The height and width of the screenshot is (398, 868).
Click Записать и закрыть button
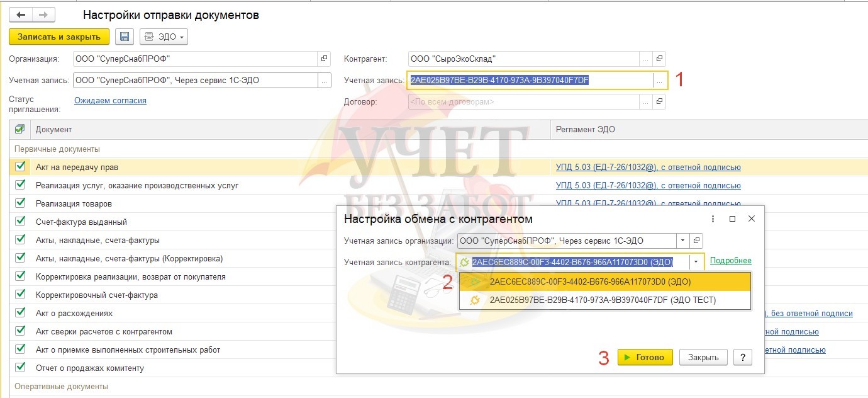click(59, 37)
